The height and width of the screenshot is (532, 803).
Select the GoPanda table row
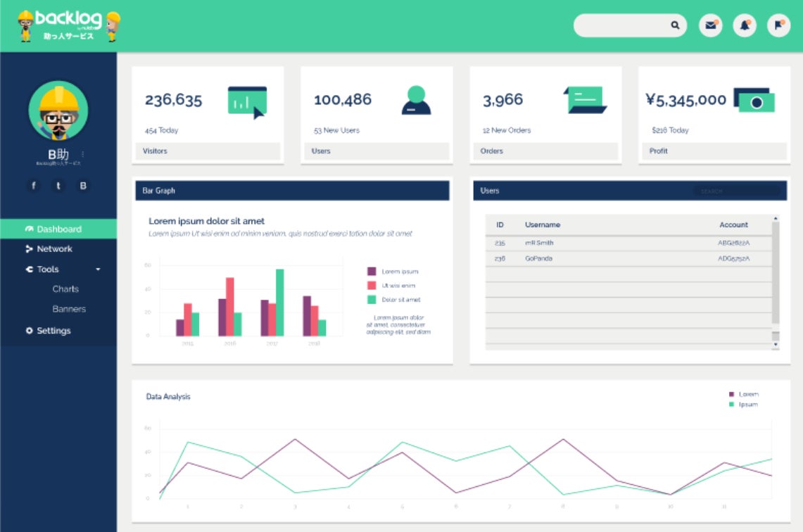628,258
